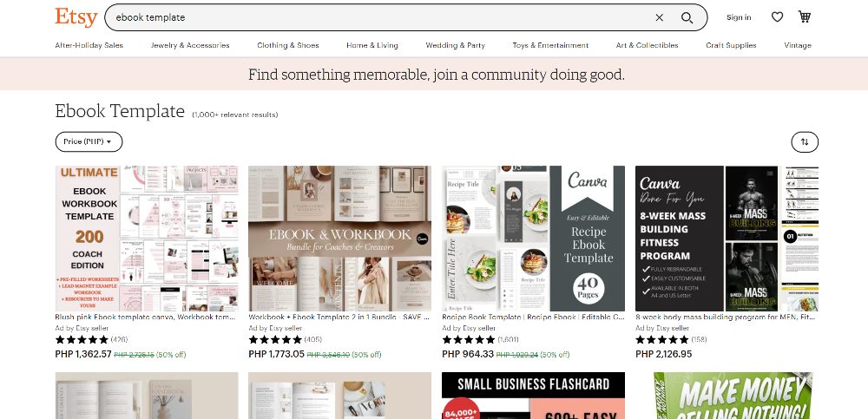The width and height of the screenshot is (868, 419).
Task: Open the Jewelry & Accessories category menu
Action: coord(190,45)
